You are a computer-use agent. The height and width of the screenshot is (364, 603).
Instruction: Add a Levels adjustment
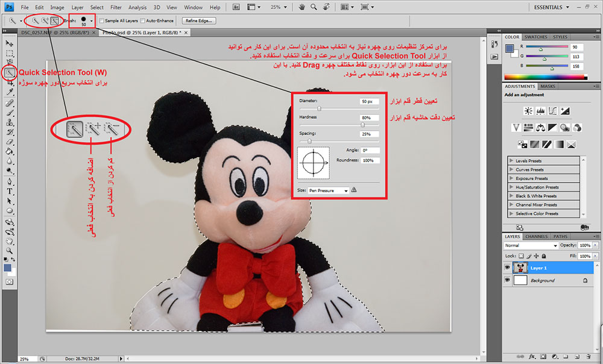tap(540, 111)
